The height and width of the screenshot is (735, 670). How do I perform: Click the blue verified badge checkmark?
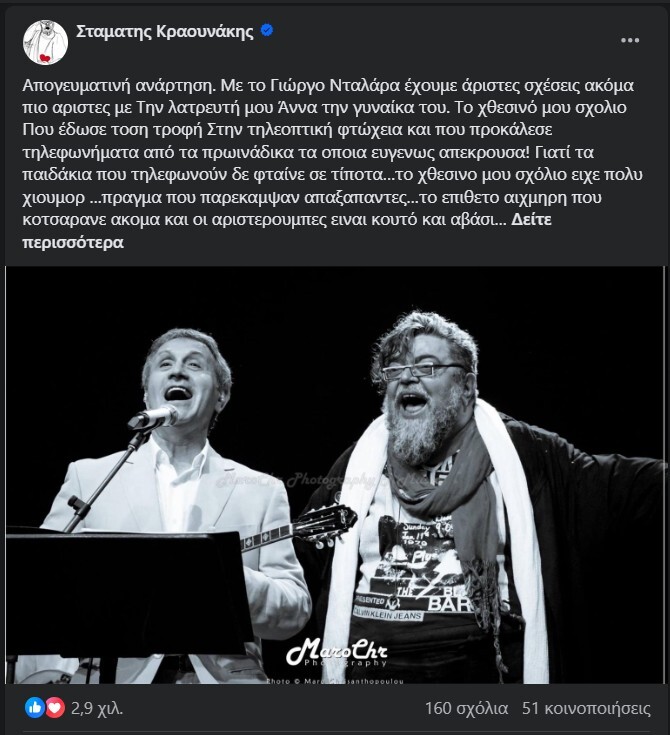point(267,30)
